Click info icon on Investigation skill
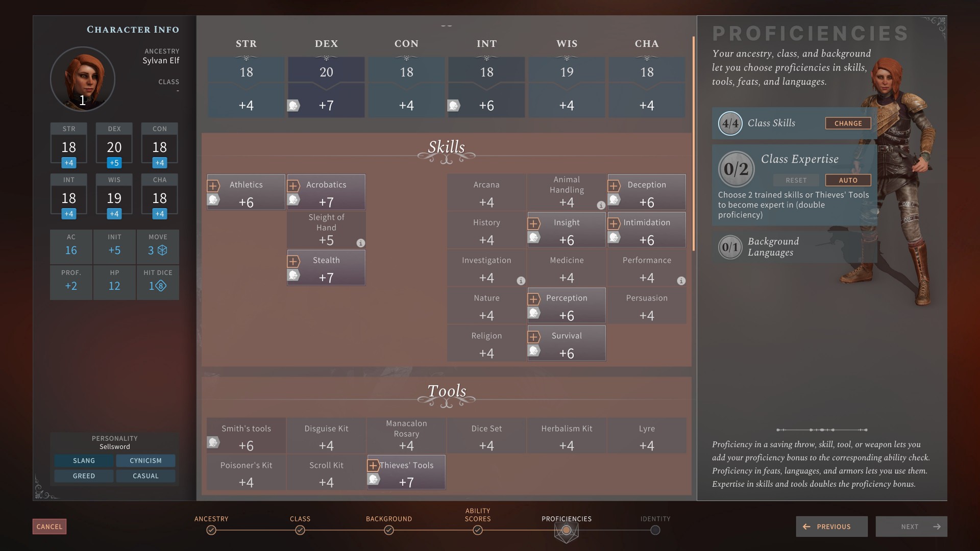Screen dimensions: 980x551 [521, 281]
